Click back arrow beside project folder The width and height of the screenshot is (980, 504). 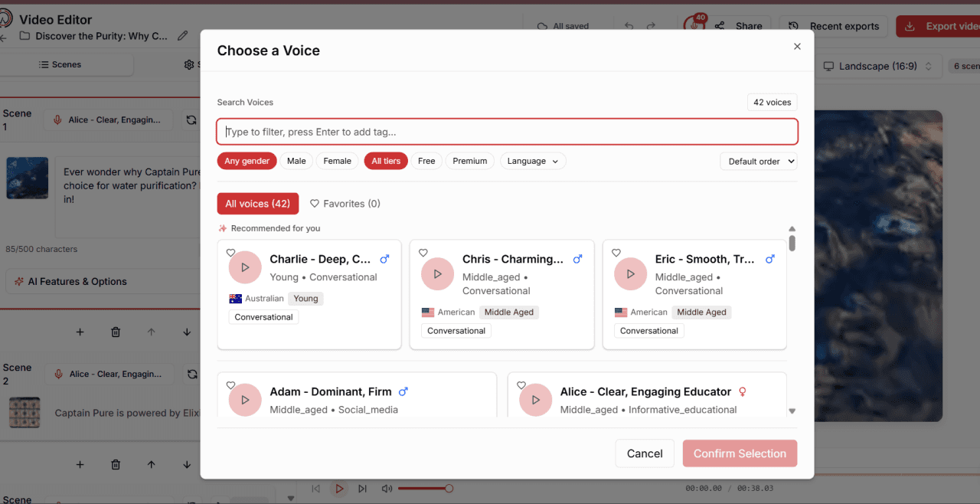pyautogui.click(x=4, y=37)
